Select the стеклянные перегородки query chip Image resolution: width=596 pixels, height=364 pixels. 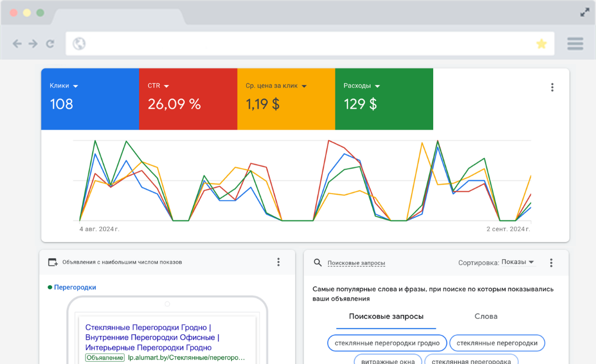coord(497,343)
